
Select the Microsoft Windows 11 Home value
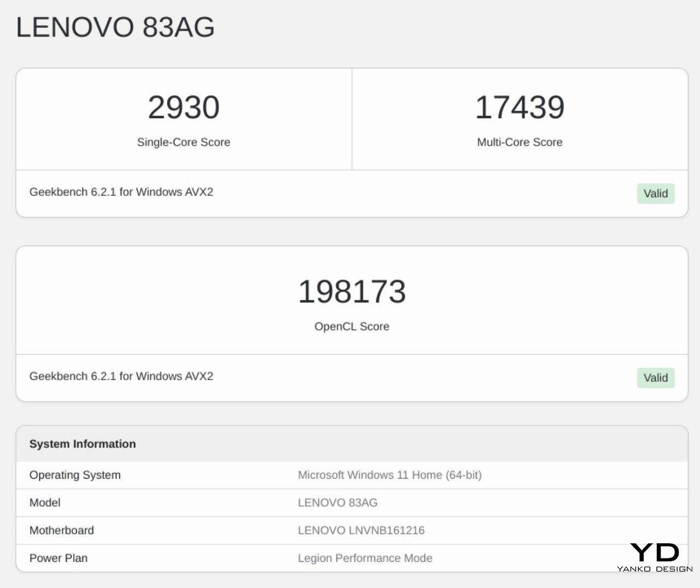pos(389,475)
